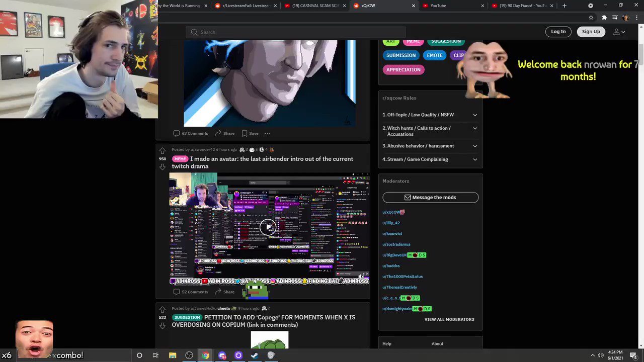Click the Reddit search field
Image resolution: width=644 pixels, height=362 pixels.
tap(296, 32)
